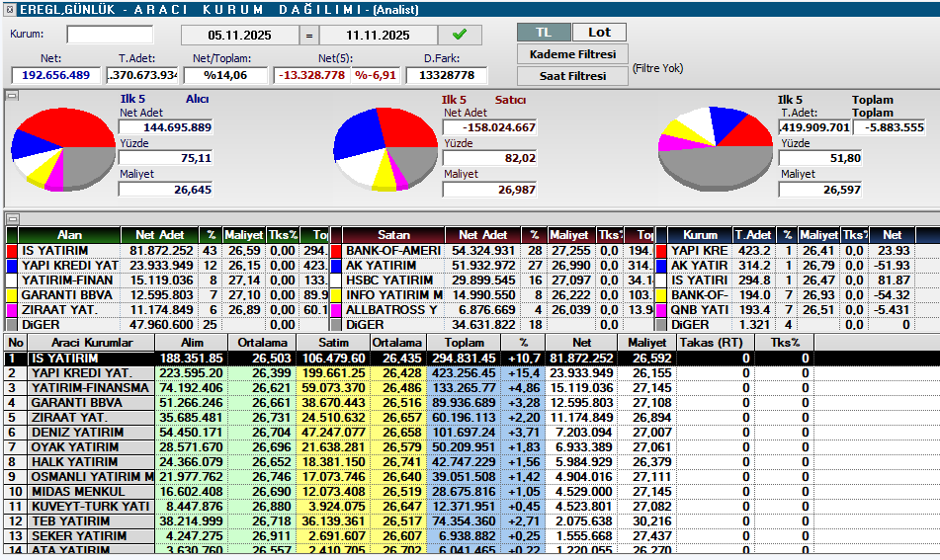Open the Saat Filtresi filter
Screen dimensions: 940x560
[x=572, y=75]
